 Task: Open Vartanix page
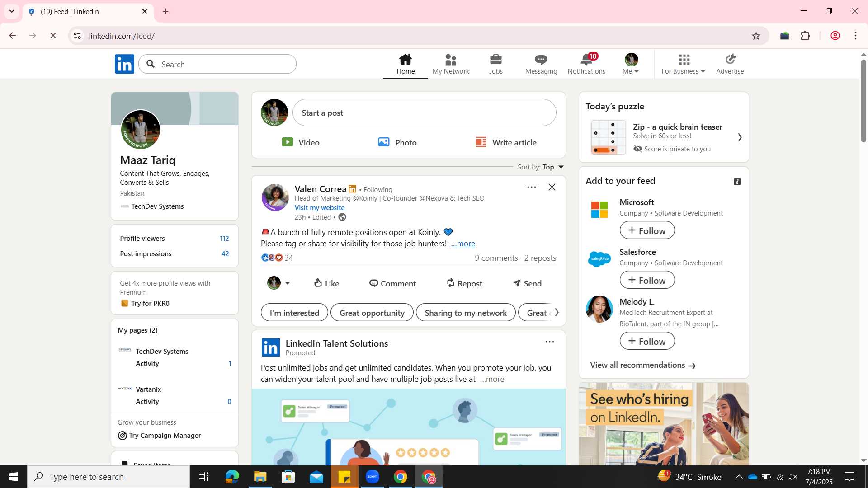148,389
